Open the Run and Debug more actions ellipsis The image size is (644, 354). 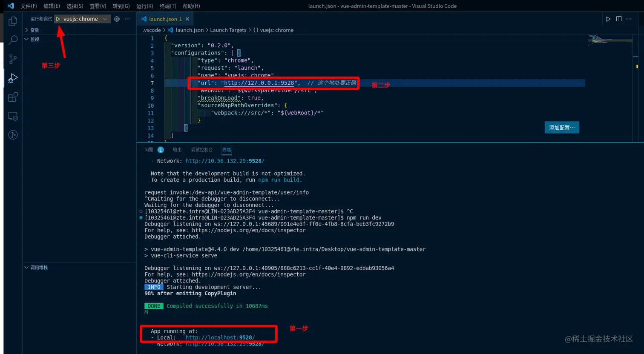pos(127,19)
